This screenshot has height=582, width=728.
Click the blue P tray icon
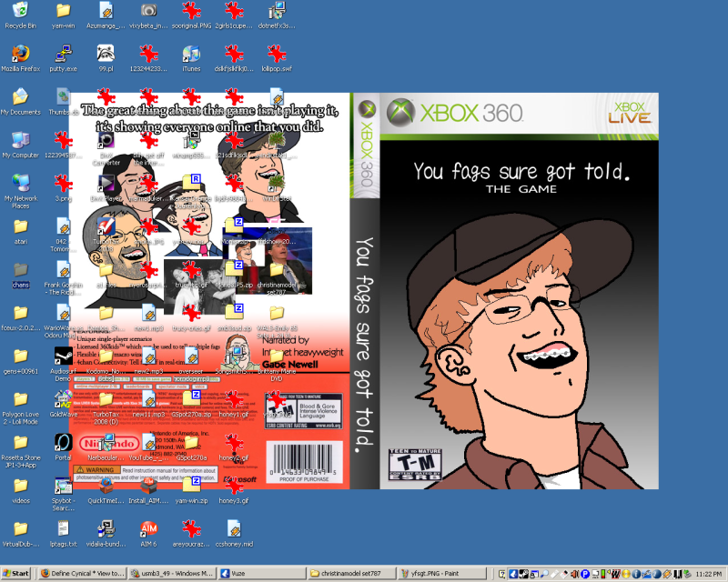coord(585,574)
